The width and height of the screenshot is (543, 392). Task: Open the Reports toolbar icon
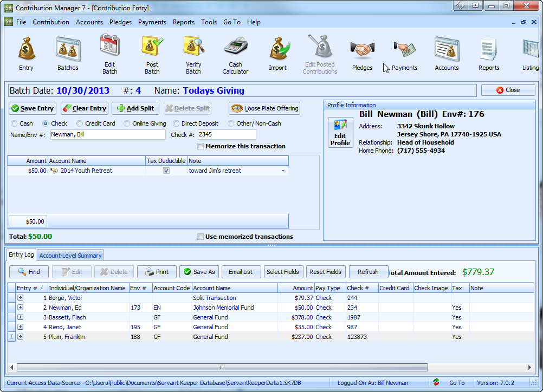point(489,49)
